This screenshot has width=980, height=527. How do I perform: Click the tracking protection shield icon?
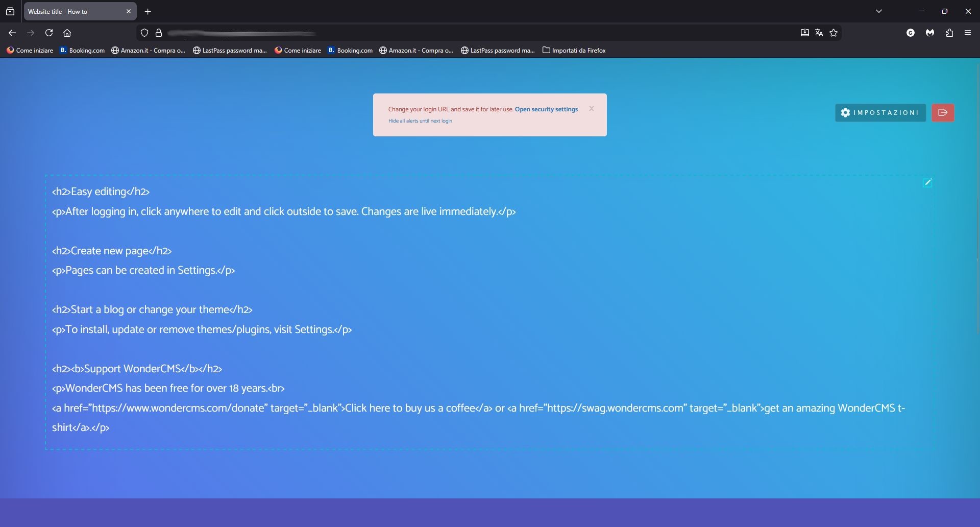(144, 33)
